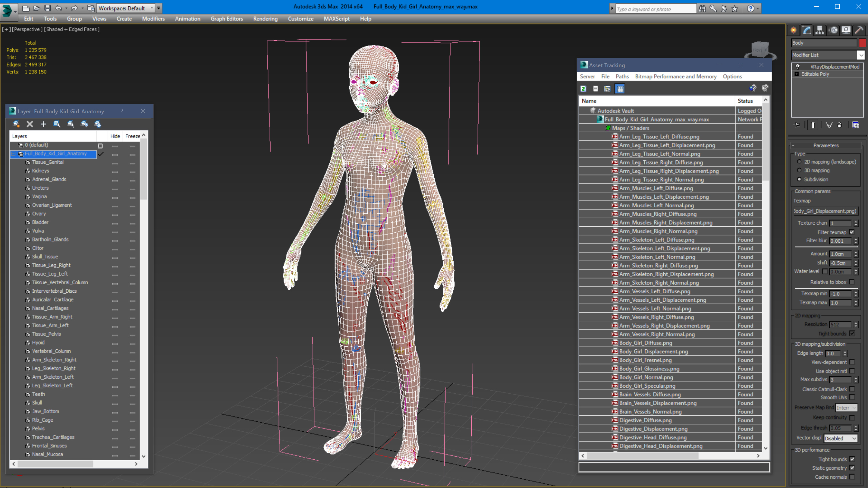This screenshot has width=868, height=488.
Task: Click Create New Layer icon in Layer dialog
Action: (16, 124)
